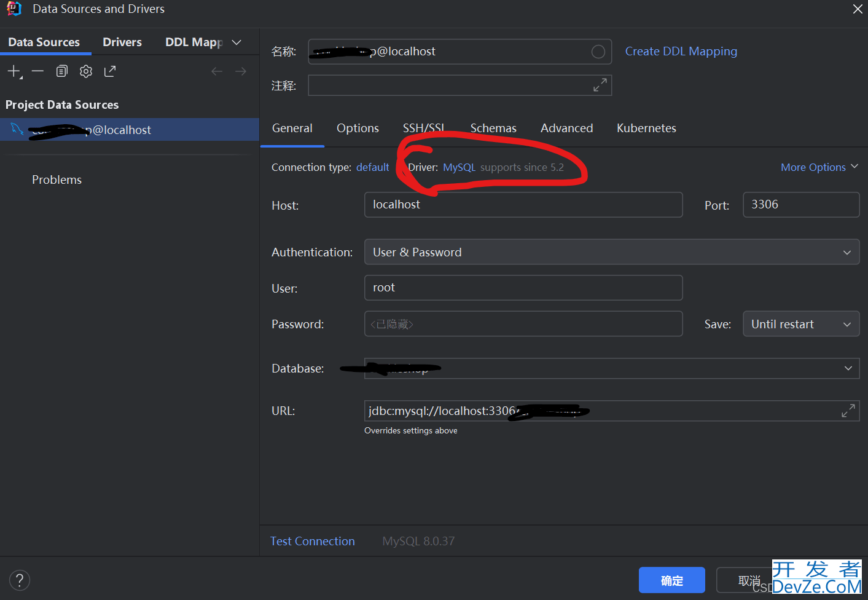Click the Project Data Sources heading
Screen dimensions: 868x600
(x=62, y=105)
